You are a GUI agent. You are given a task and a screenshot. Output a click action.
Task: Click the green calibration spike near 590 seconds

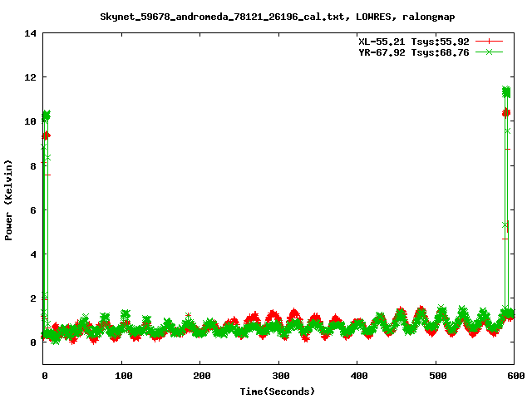[x=506, y=92]
